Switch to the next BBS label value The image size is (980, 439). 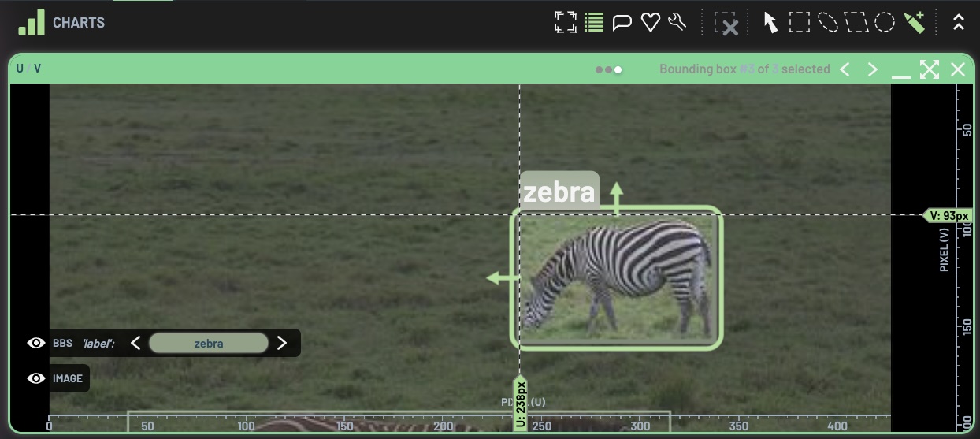(282, 343)
